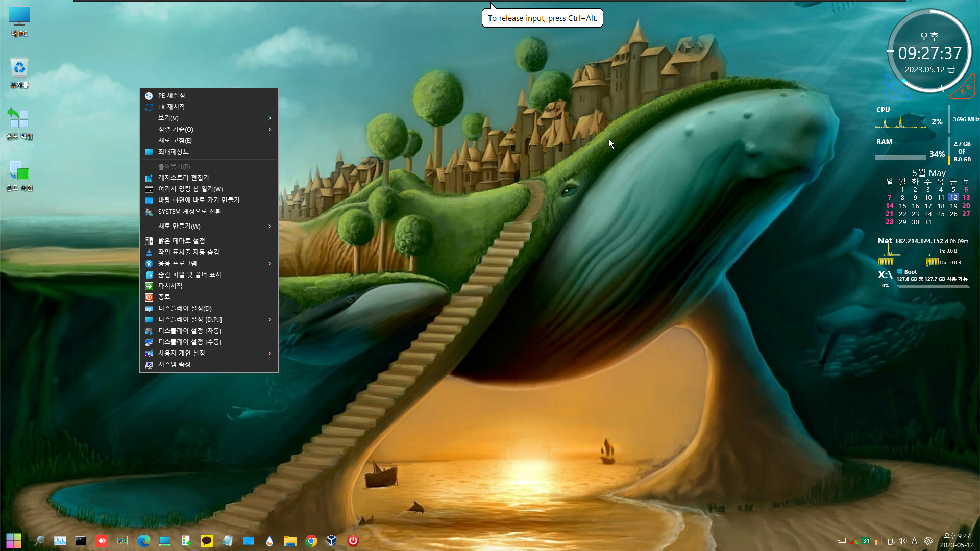Viewport: 980px width, 551px height.
Task: Click the taskbar clock showing 오후 9:27
Action: pos(957,540)
